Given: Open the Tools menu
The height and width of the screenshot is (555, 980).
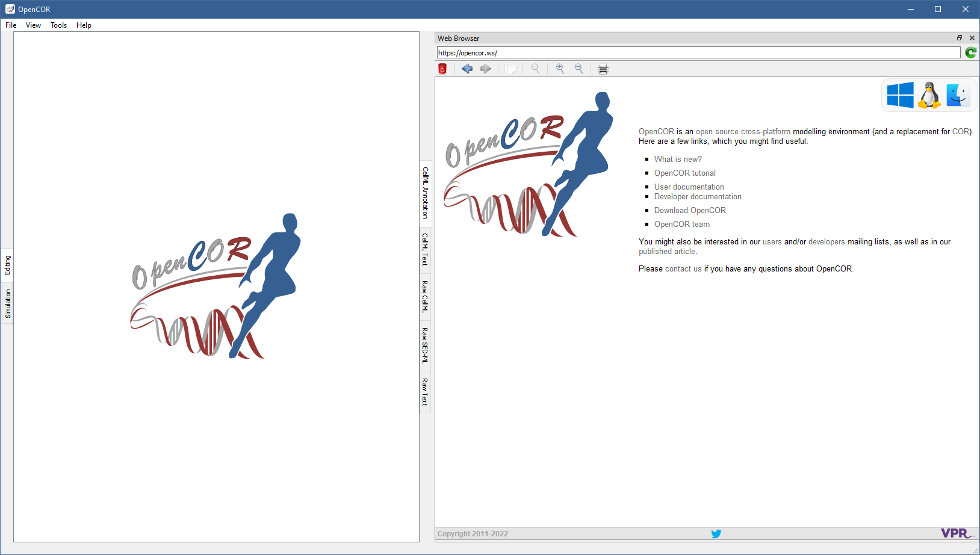Looking at the screenshot, I should coord(58,25).
